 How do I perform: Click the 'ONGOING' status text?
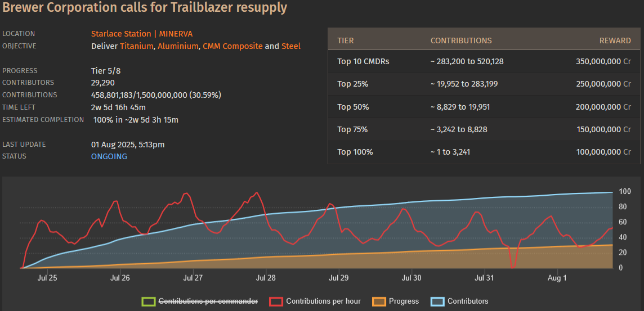(109, 156)
